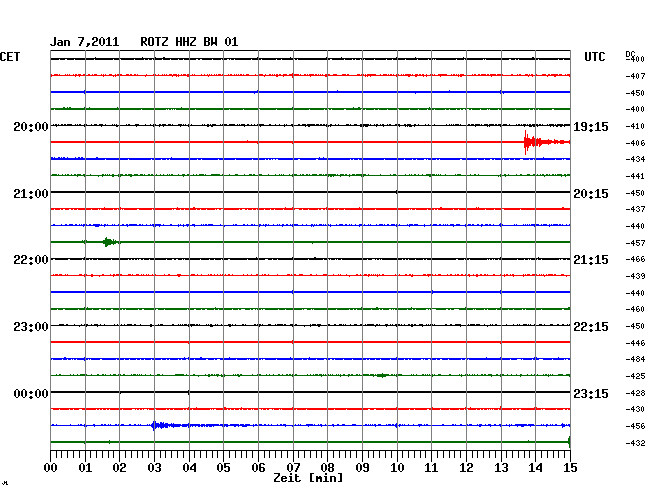
Task: Click the 14 minute axis label
Action: [535, 468]
